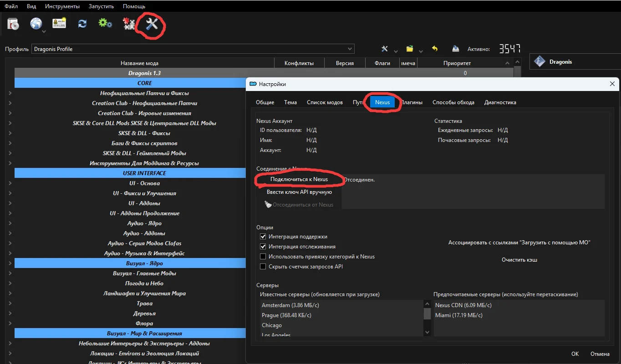Click the Отмена button
621x364 pixels.
click(x=600, y=354)
